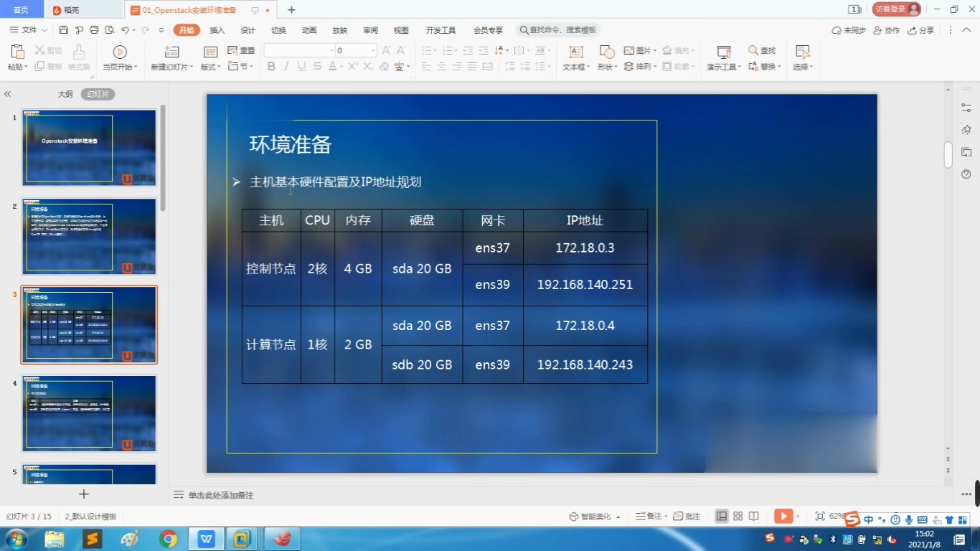
Task: Toggle the Notes (备注) pane
Action: point(650,516)
